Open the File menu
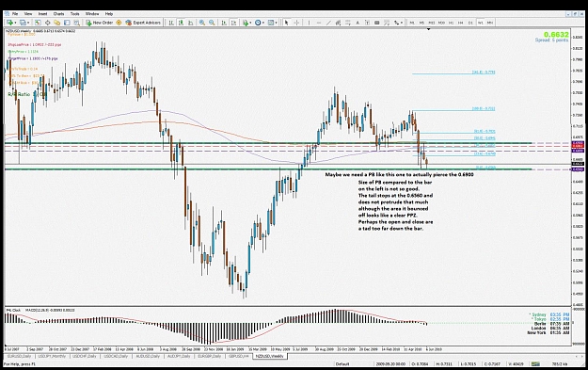This screenshot has height=370, width=588. tap(15, 14)
